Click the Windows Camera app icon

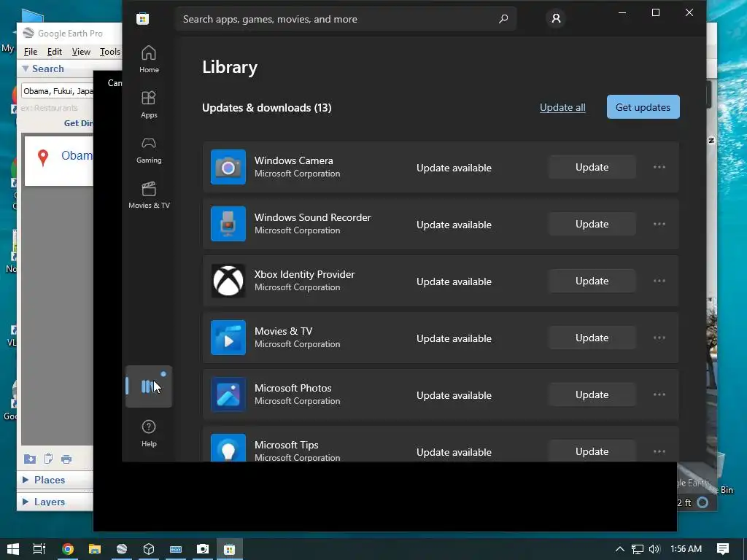pyautogui.click(x=228, y=167)
